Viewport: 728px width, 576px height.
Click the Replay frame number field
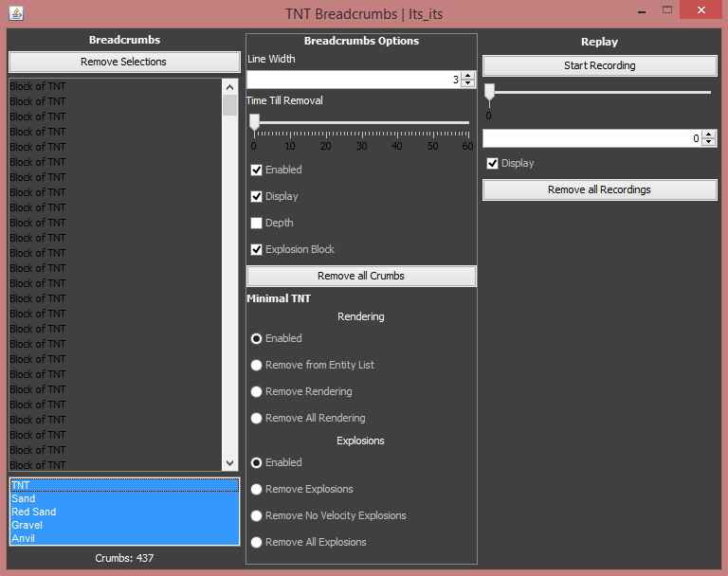[x=592, y=138]
